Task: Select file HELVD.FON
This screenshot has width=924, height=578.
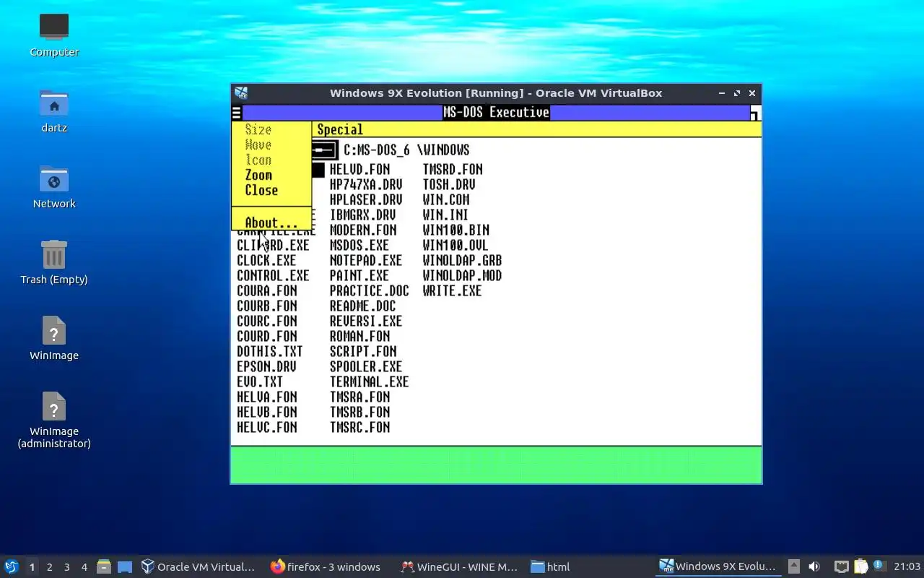Action: tap(359, 170)
